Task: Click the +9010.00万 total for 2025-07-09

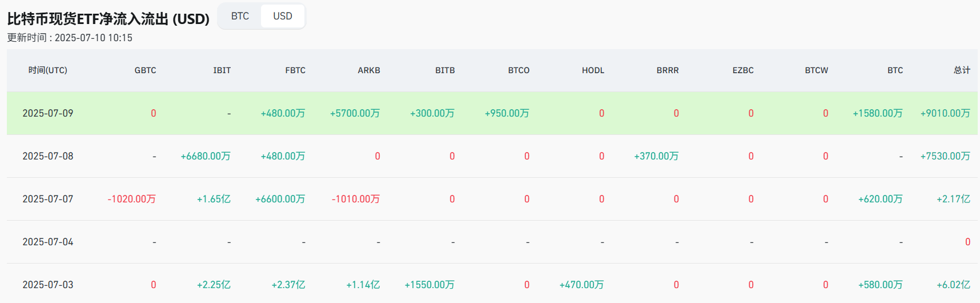Action: 945,113
